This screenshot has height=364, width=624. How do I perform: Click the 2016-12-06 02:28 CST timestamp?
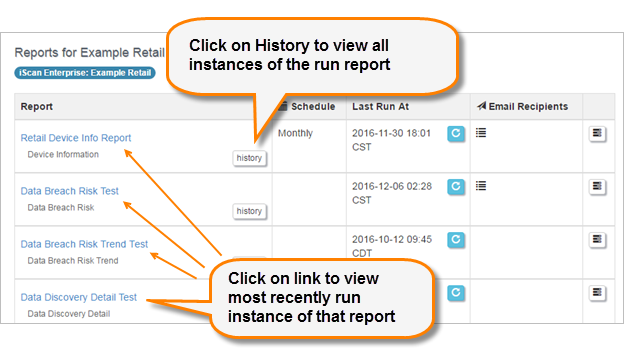point(392,193)
